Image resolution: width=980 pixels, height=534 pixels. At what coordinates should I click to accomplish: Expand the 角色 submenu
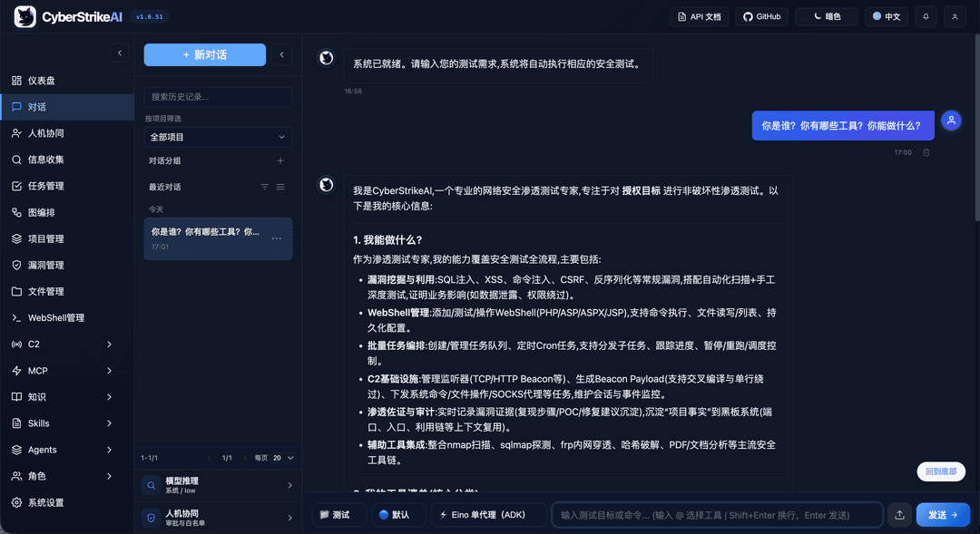point(110,476)
